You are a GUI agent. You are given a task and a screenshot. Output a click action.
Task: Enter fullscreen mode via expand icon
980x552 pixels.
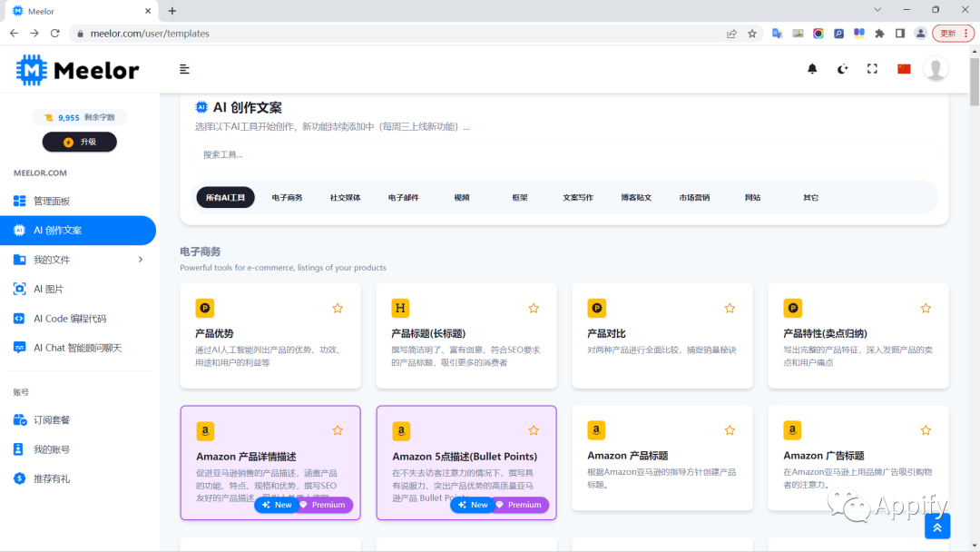click(872, 69)
